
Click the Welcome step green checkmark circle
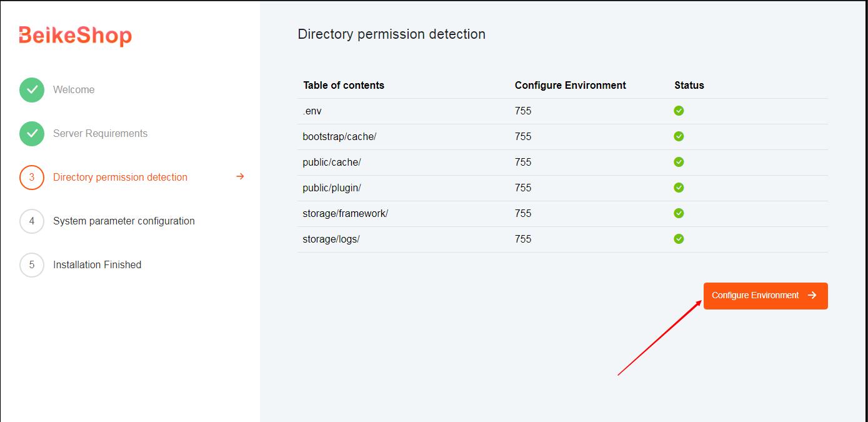click(32, 90)
